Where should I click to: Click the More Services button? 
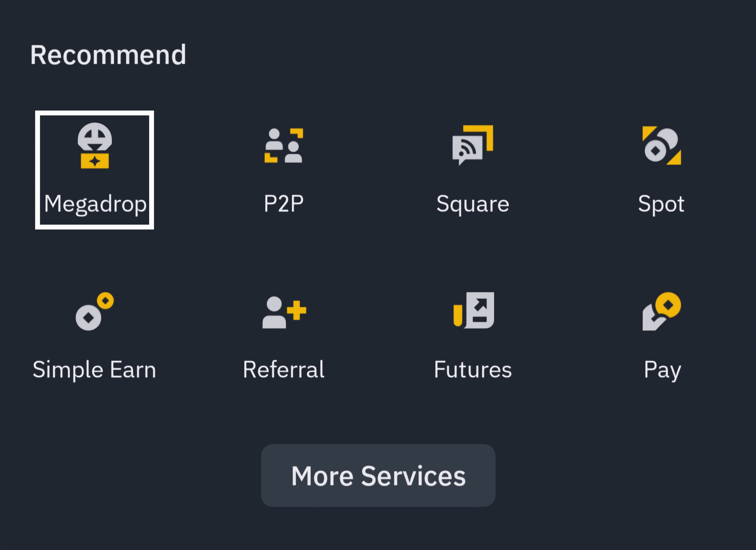[378, 475]
